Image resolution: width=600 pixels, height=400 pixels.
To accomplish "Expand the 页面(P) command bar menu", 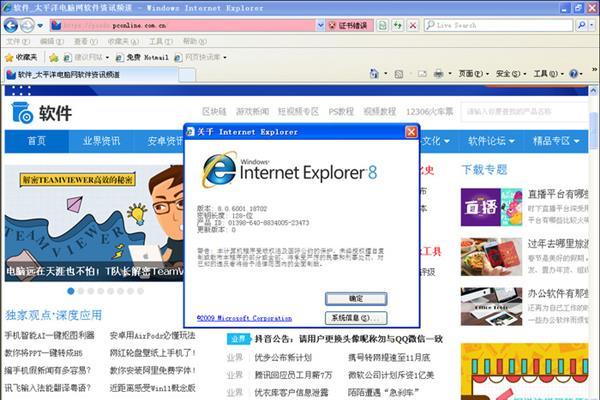I will click(x=474, y=73).
